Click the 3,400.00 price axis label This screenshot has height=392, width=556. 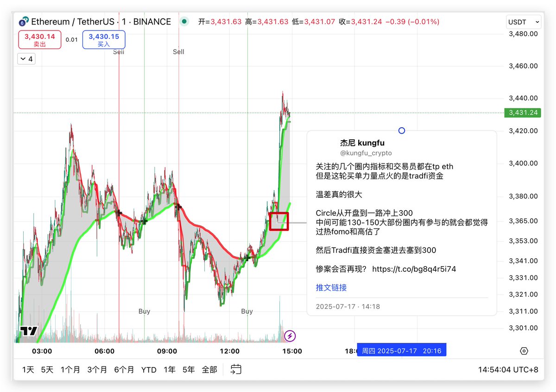523,163
